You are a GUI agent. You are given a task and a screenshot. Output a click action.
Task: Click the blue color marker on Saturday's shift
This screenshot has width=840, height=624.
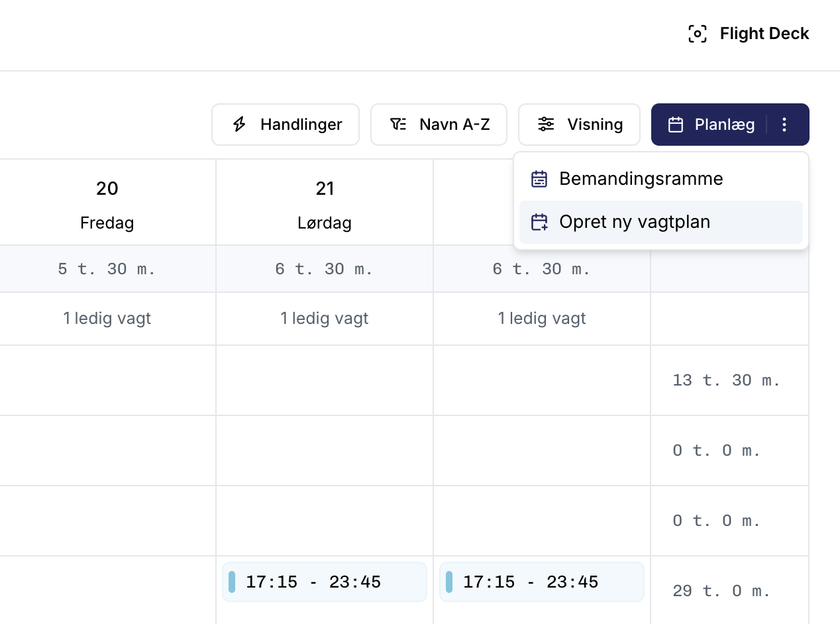(232, 582)
